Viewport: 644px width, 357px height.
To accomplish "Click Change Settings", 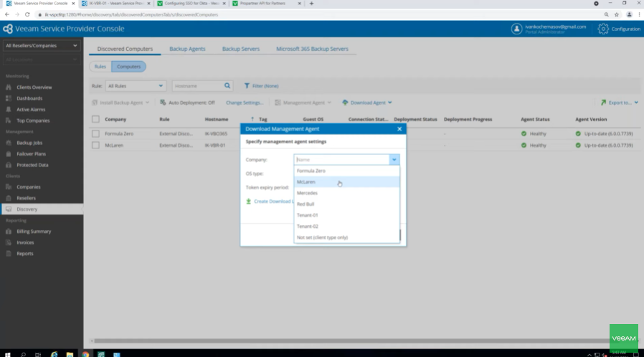I will (x=245, y=103).
